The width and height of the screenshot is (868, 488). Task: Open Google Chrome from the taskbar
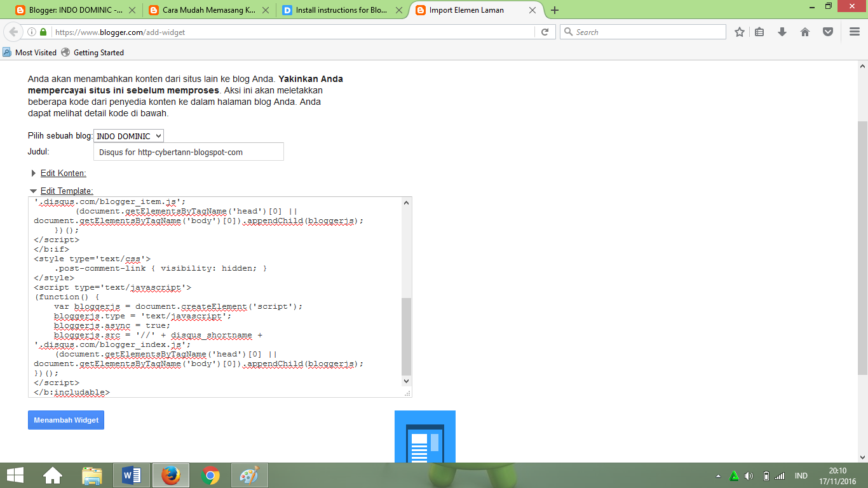210,475
